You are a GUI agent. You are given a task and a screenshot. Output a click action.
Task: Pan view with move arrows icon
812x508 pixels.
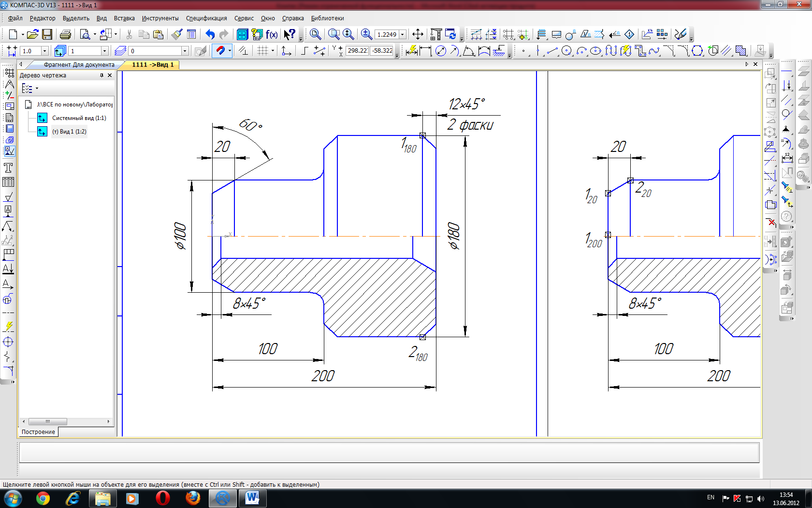[x=418, y=34]
